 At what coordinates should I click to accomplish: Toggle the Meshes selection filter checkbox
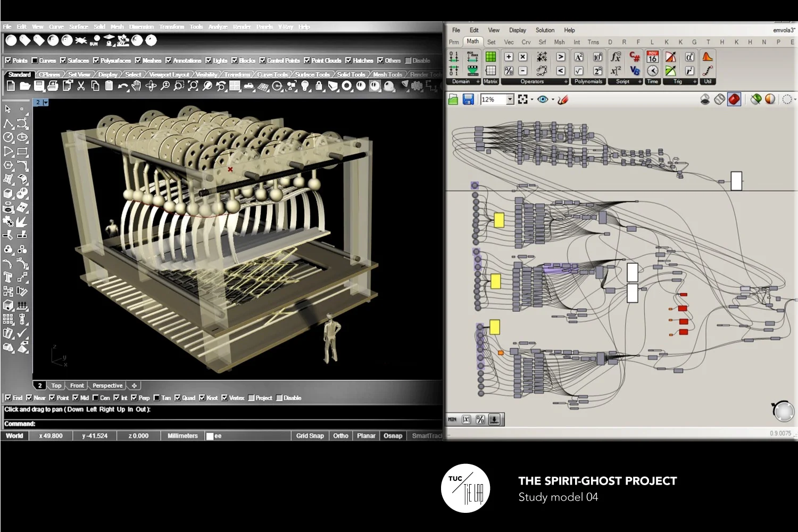[138, 61]
